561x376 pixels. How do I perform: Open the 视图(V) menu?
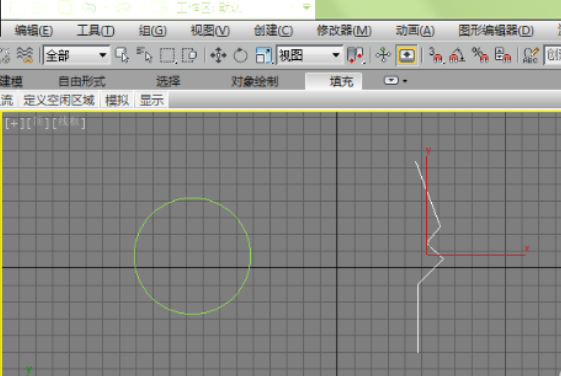tap(210, 31)
